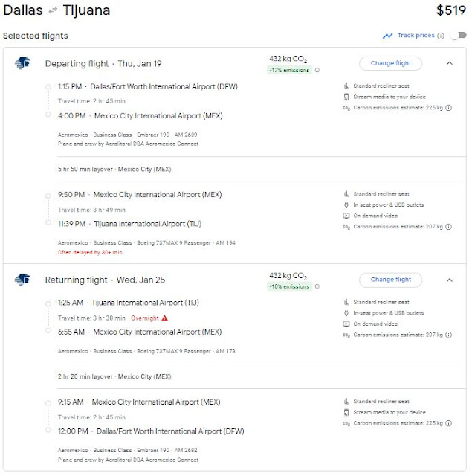The width and height of the screenshot is (472, 476).
Task: Open the info icon next to -17% emissions
Action: point(317,70)
